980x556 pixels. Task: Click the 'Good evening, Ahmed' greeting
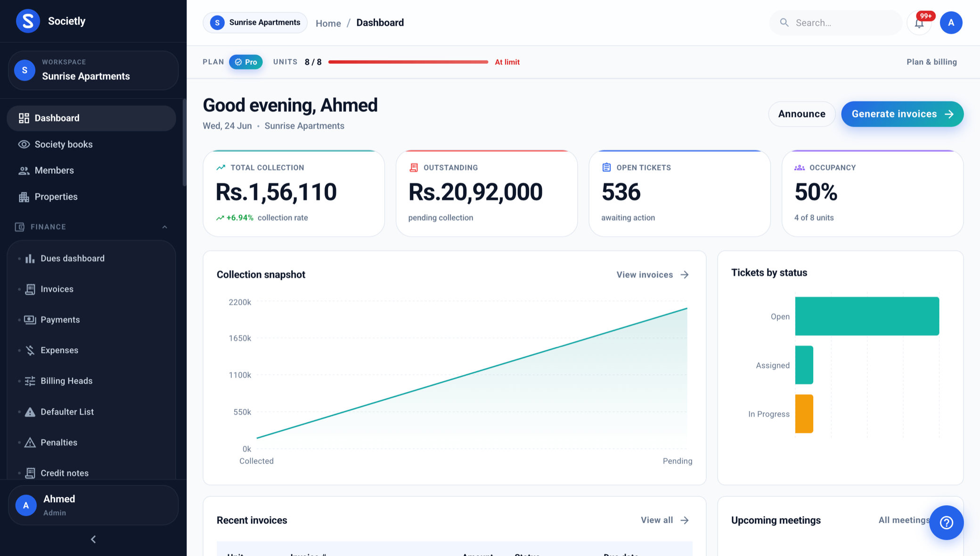click(x=290, y=105)
